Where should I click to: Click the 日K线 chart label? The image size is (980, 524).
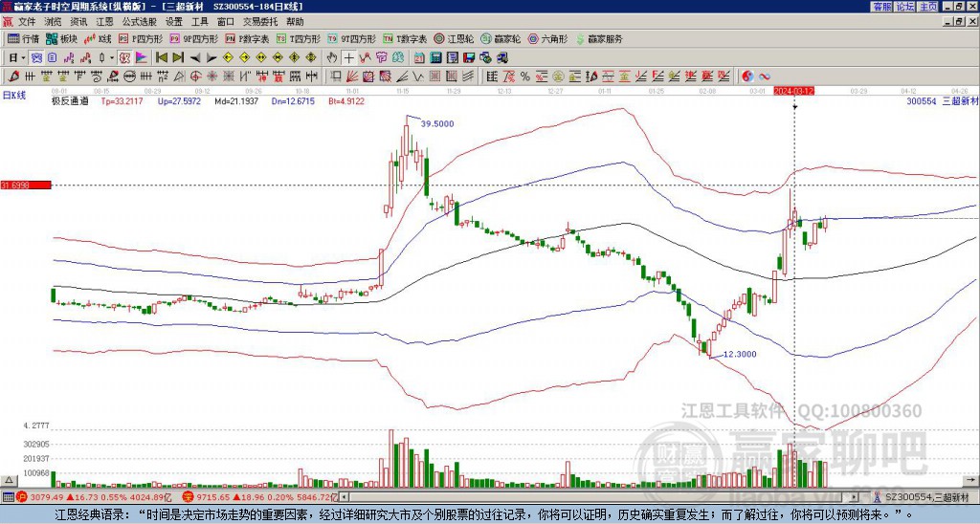click(14, 95)
